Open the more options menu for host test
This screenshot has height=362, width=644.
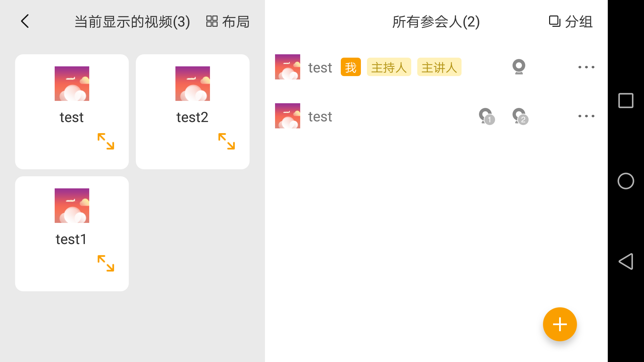click(x=586, y=67)
